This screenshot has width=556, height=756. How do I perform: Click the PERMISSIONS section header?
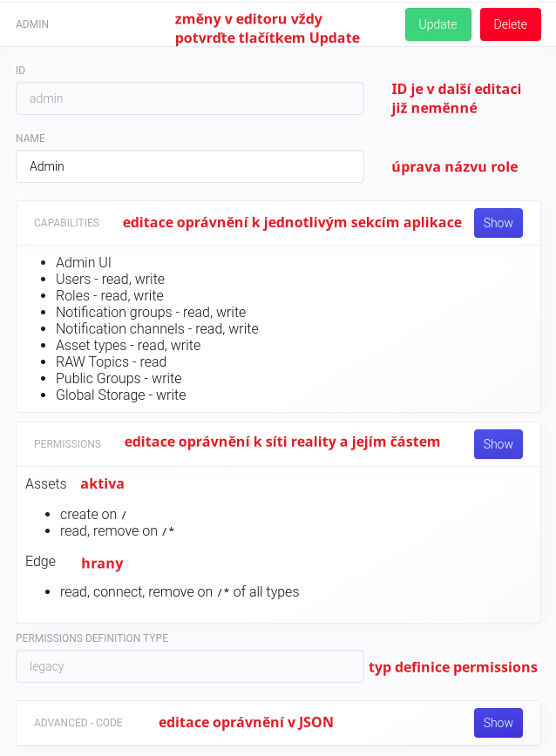67,444
